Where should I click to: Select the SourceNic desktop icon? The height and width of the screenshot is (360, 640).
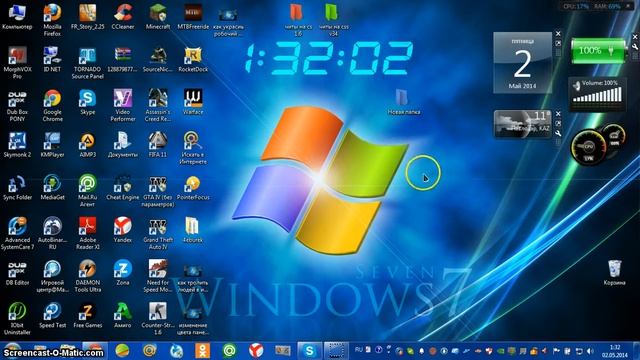click(x=158, y=59)
